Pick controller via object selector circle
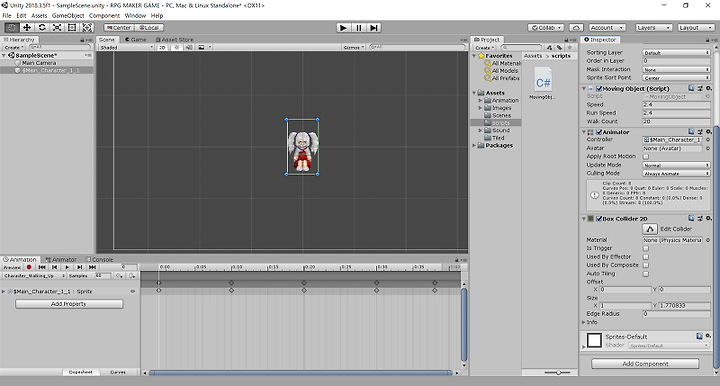The image size is (720, 386). point(708,140)
